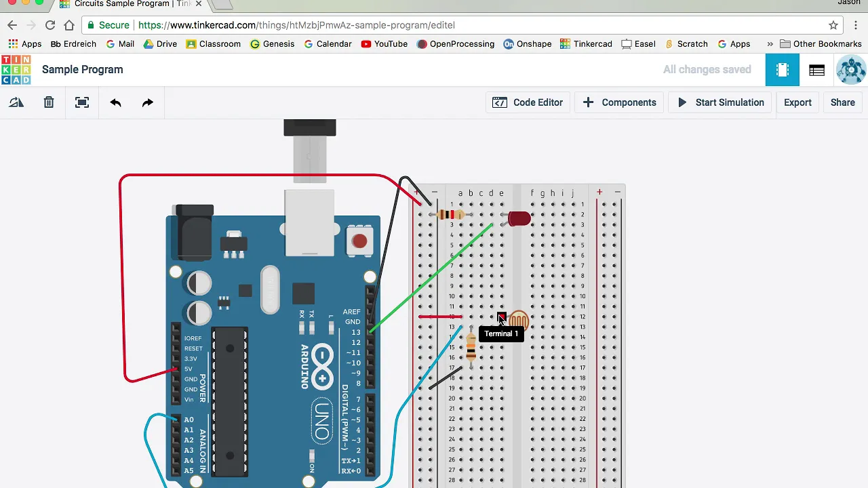Click the Easel bookmark
868x488 pixels.
[637, 44]
